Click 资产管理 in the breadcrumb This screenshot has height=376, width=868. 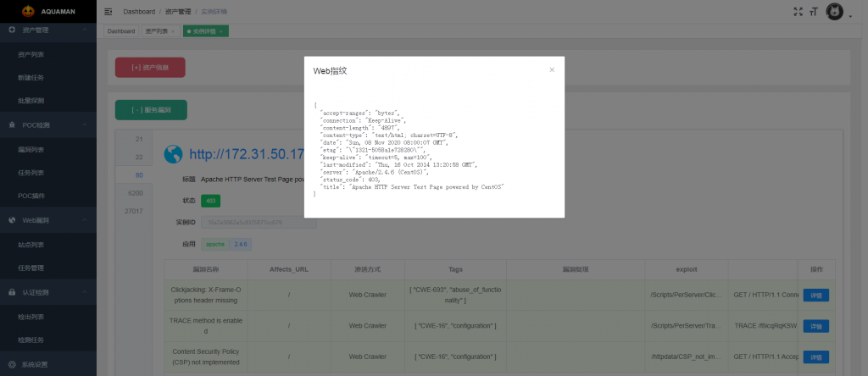point(178,12)
